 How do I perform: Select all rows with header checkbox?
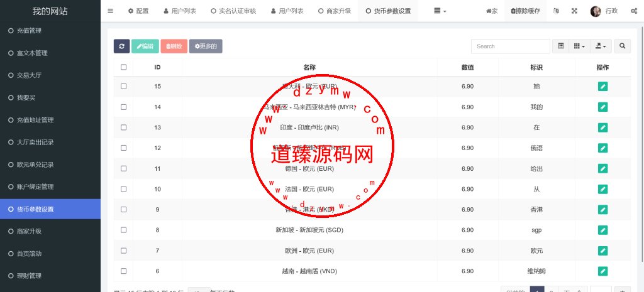click(x=124, y=67)
